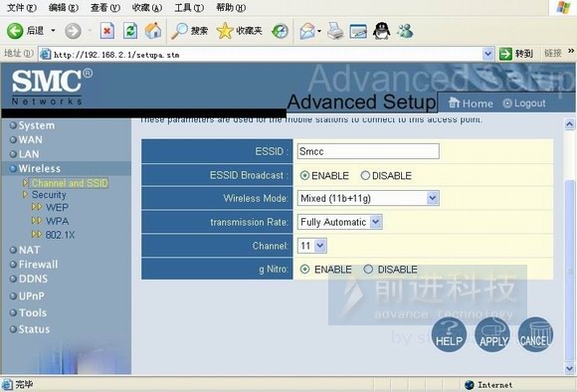This screenshot has height=392, width=577.
Task: Expand the toolbar overflow chevron
Action: click(571, 51)
